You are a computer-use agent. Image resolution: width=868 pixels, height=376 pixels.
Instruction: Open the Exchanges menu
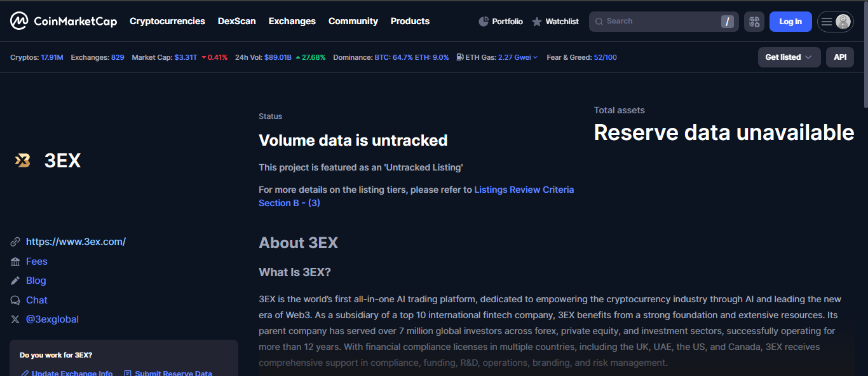point(292,21)
